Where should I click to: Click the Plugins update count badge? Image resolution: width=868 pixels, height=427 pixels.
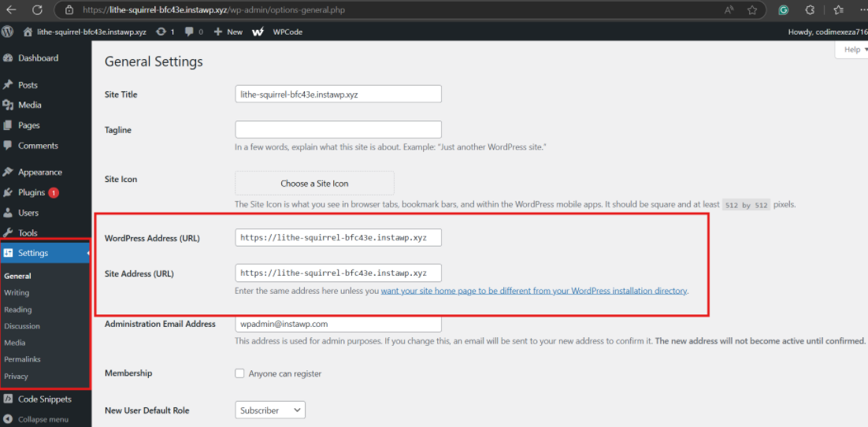54,193
